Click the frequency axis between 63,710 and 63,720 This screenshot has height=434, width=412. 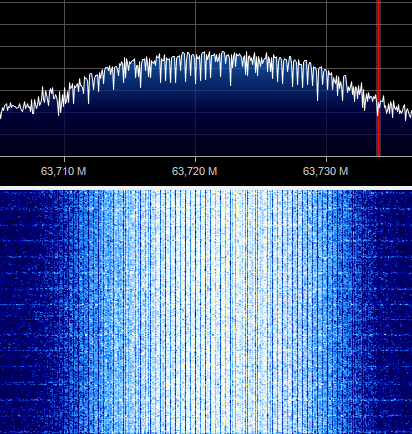click(129, 171)
